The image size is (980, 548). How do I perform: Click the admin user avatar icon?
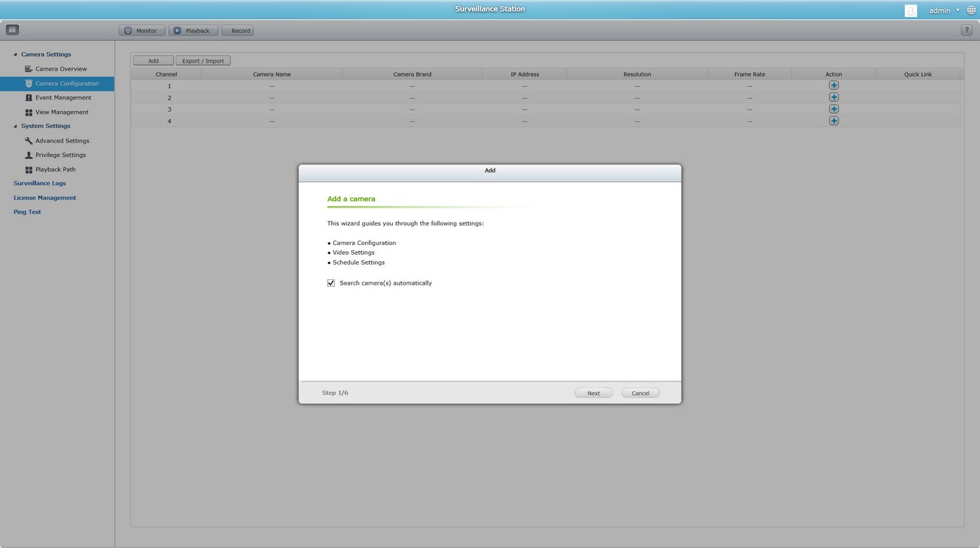[x=910, y=11]
